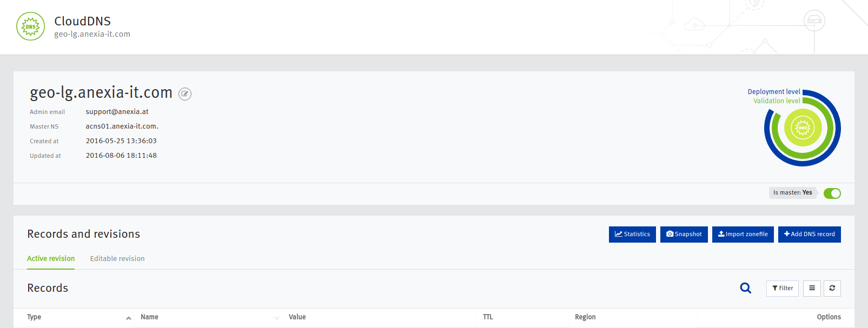The height and width of the screenshot is (328, 868).
Task: Click the CloudDNS green logo icon
Action: (x=30, y=26)
